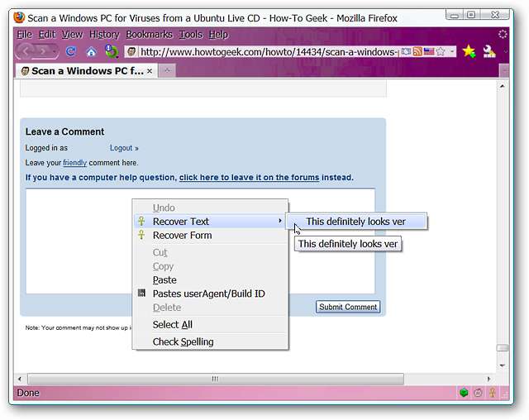Click the first small icon inside the URL bar

(406, 51)
